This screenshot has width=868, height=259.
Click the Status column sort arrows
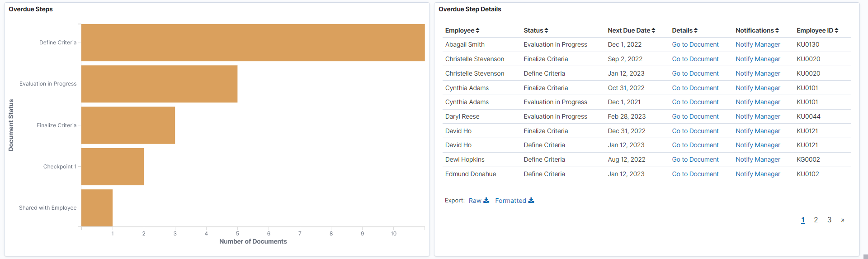(546, 31)
